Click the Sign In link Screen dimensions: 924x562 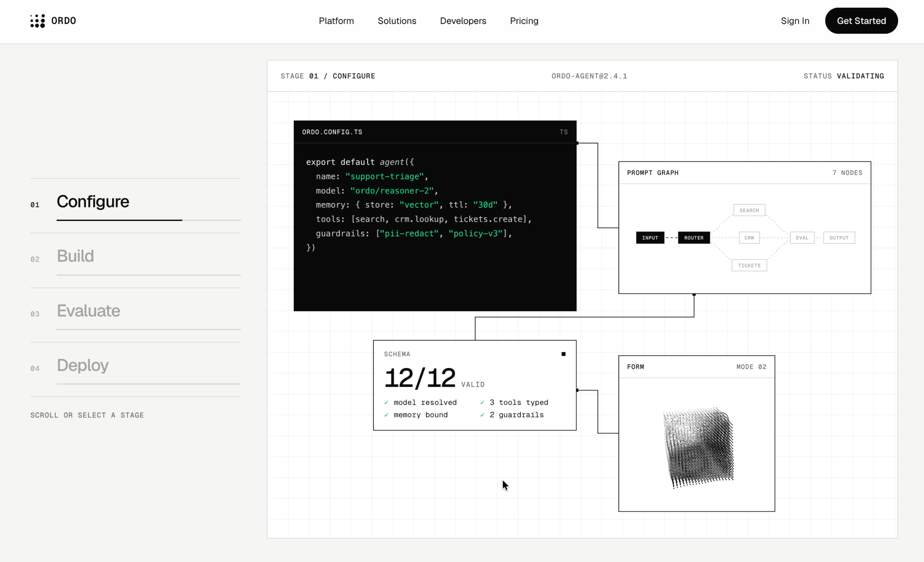tap(795, 21)
